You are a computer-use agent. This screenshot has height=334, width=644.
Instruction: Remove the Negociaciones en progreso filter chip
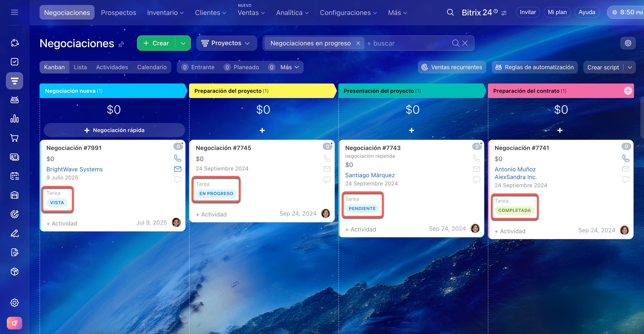[x=358, y=43]
